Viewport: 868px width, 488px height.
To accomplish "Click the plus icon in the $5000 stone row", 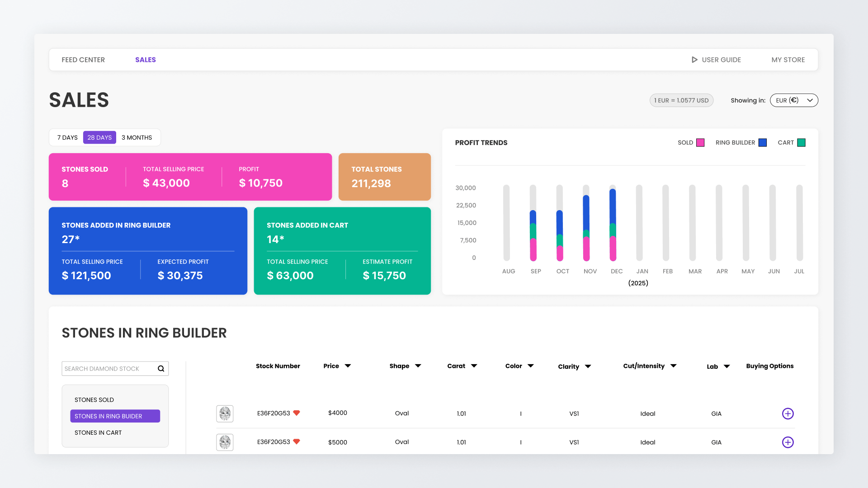I will click(788, 442).
